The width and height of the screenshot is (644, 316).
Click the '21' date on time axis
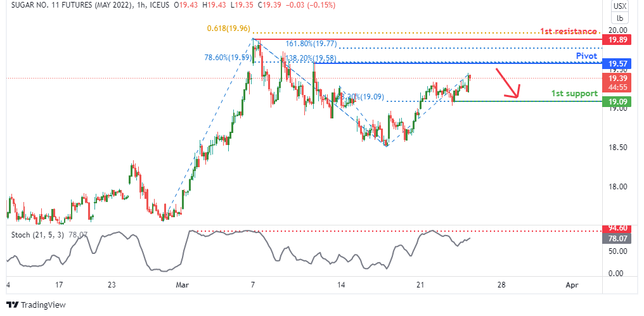[420, 285]
